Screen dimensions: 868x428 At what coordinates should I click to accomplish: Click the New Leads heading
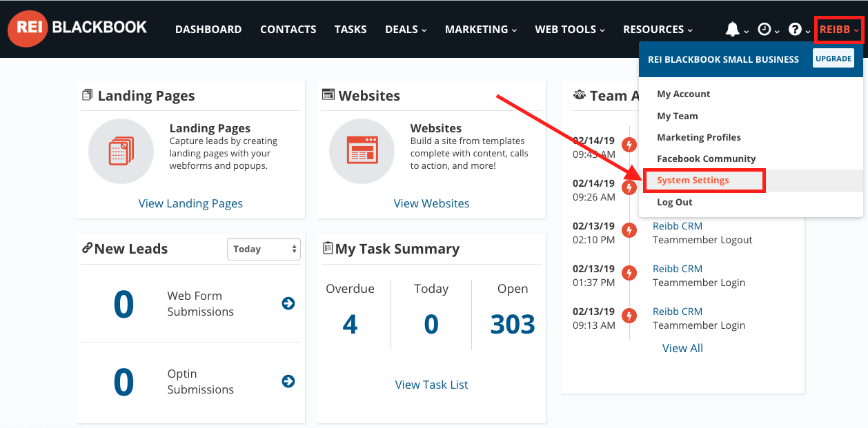pyautogui.click(x=130, y=249)
